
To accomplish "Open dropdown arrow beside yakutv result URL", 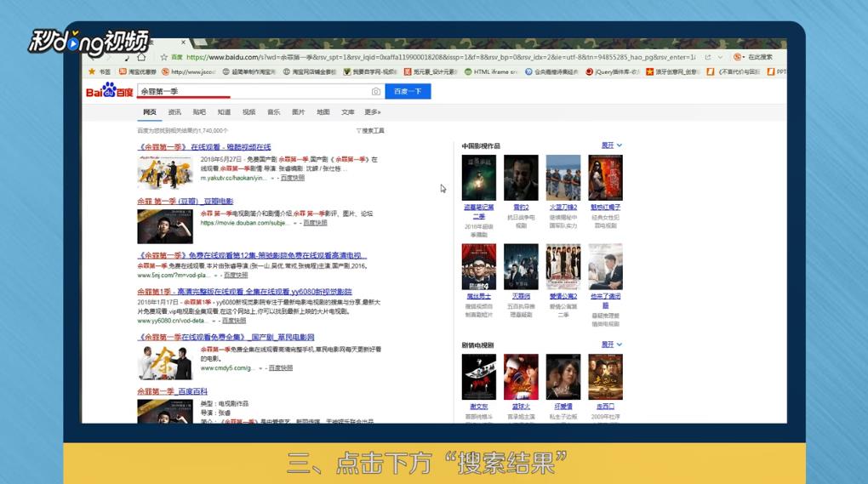I will point(272,179).
